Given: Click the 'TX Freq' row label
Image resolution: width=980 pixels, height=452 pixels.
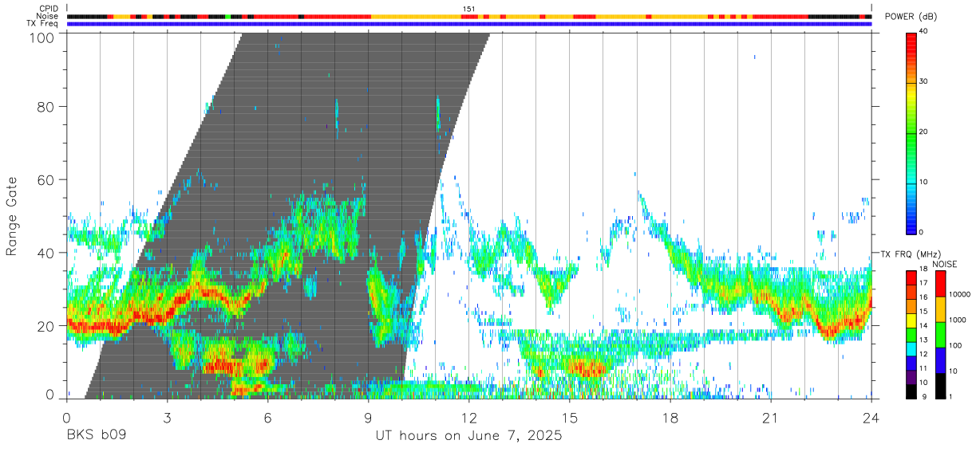Looking at the screenshot, I should (x=43, y=24).
